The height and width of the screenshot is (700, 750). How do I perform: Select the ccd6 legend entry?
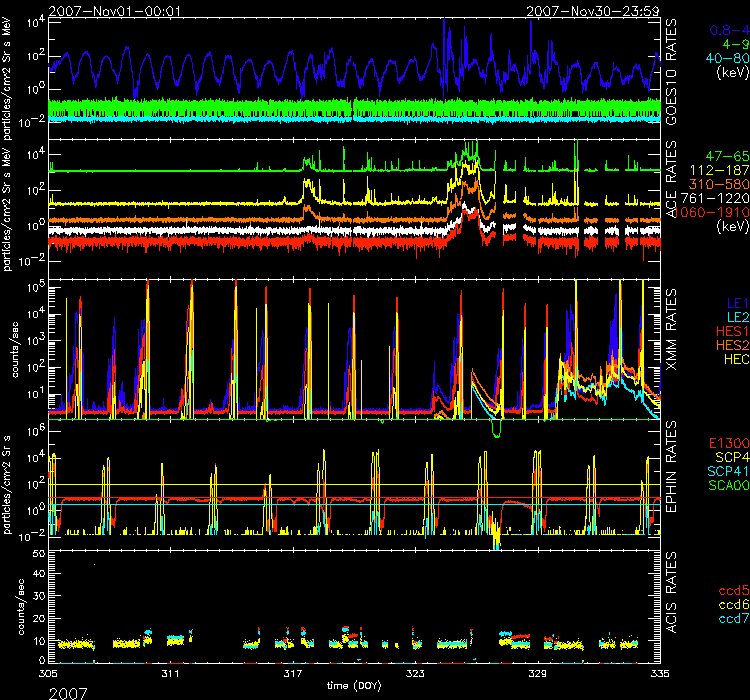pos(734,605)
